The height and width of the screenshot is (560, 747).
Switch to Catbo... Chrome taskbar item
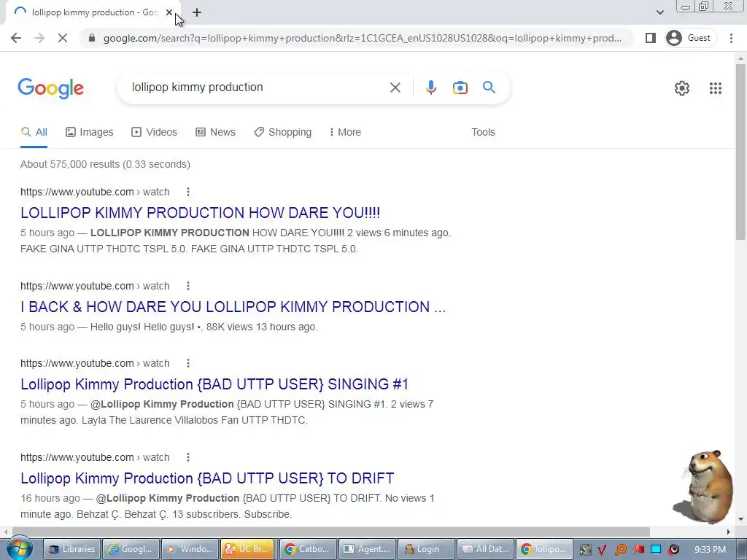[x=308, y=549]
